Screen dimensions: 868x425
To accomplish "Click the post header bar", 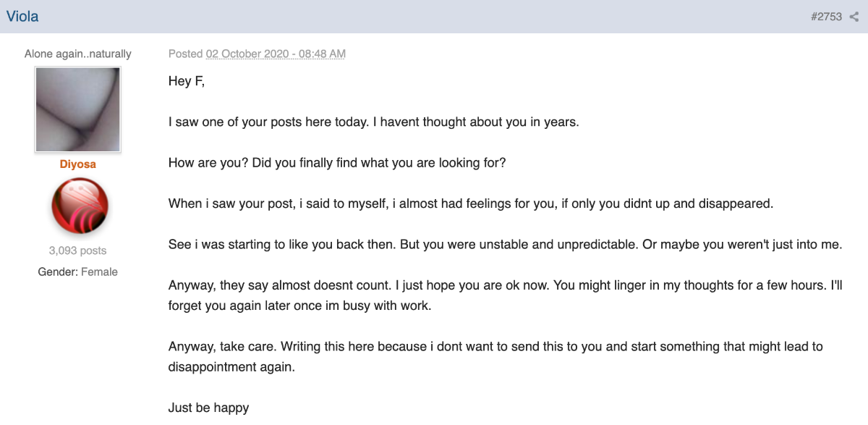I will tap(434, 16).
